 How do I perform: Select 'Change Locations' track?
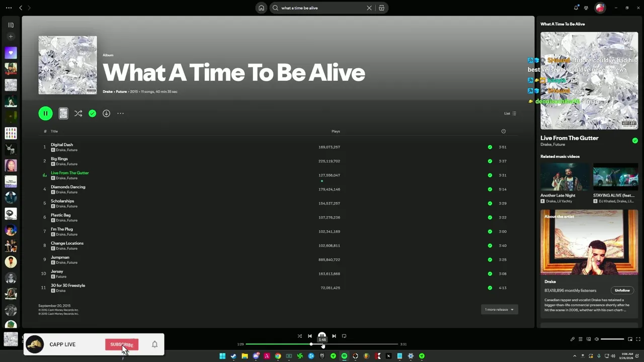click(x=278, y=245)
